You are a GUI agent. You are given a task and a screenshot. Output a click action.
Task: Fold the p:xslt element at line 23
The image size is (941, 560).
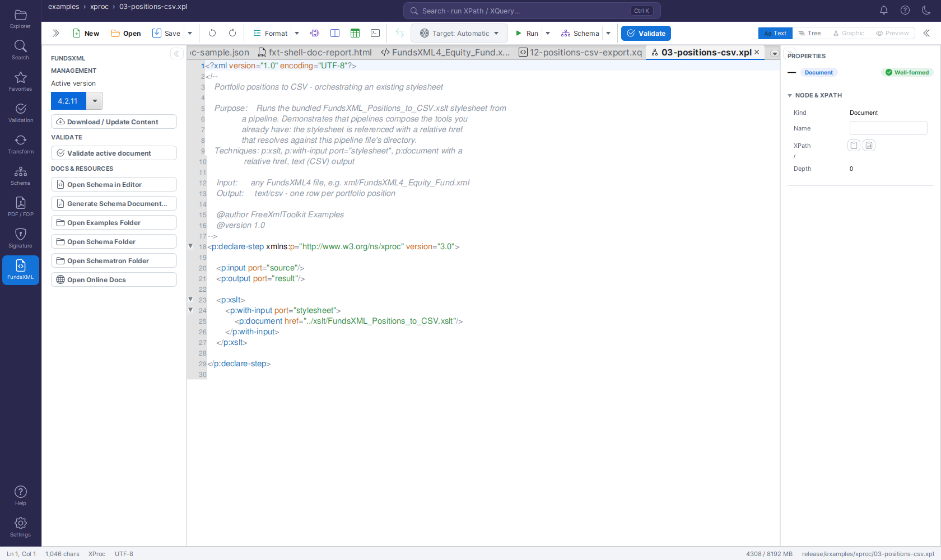(x=190, y=300)
